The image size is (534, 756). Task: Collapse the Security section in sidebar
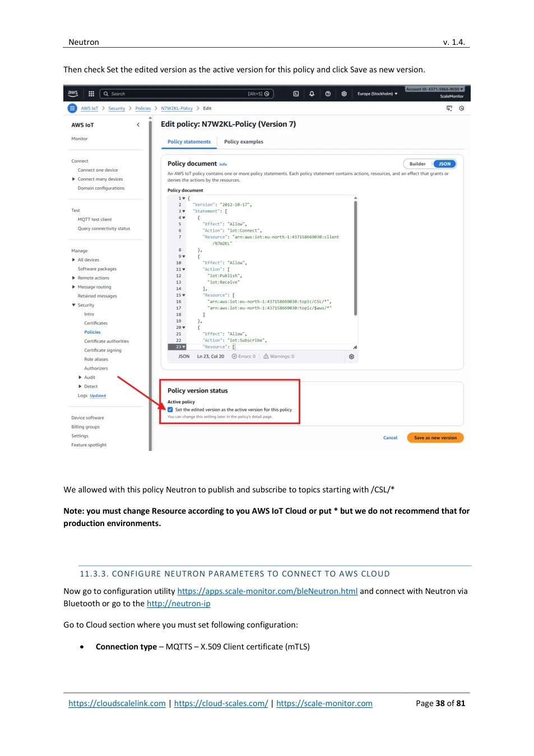tap(73, 305)
